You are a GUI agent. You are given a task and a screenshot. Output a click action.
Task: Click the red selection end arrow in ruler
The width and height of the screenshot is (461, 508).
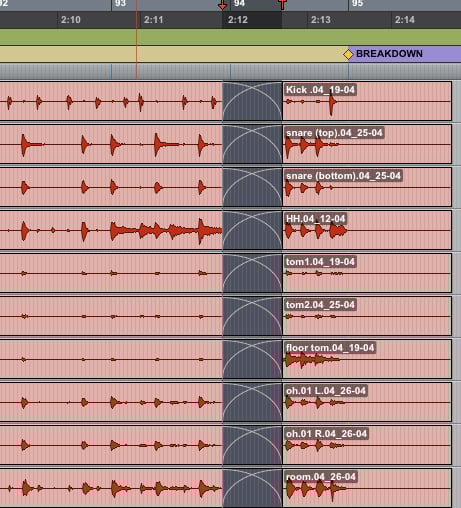(282, 4)
